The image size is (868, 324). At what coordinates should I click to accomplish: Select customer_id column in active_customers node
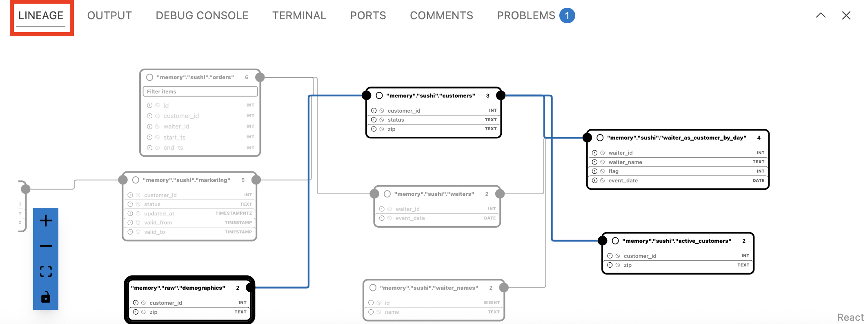678,256
